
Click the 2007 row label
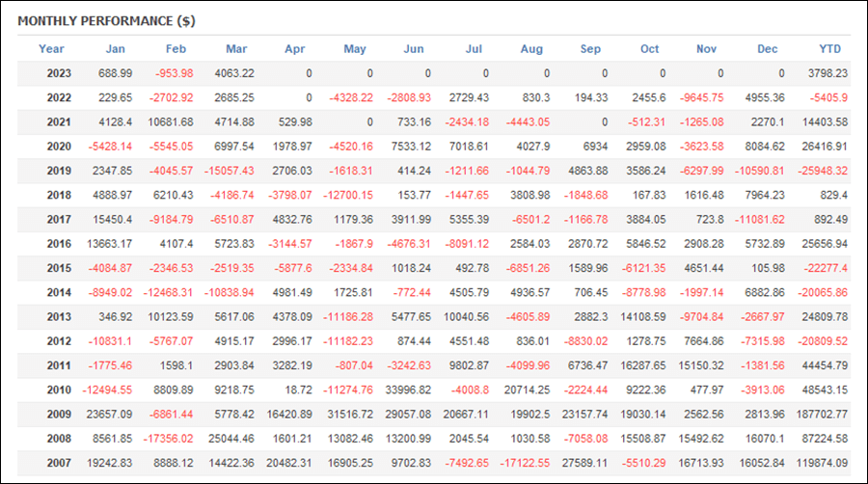[x=59, y=463]
